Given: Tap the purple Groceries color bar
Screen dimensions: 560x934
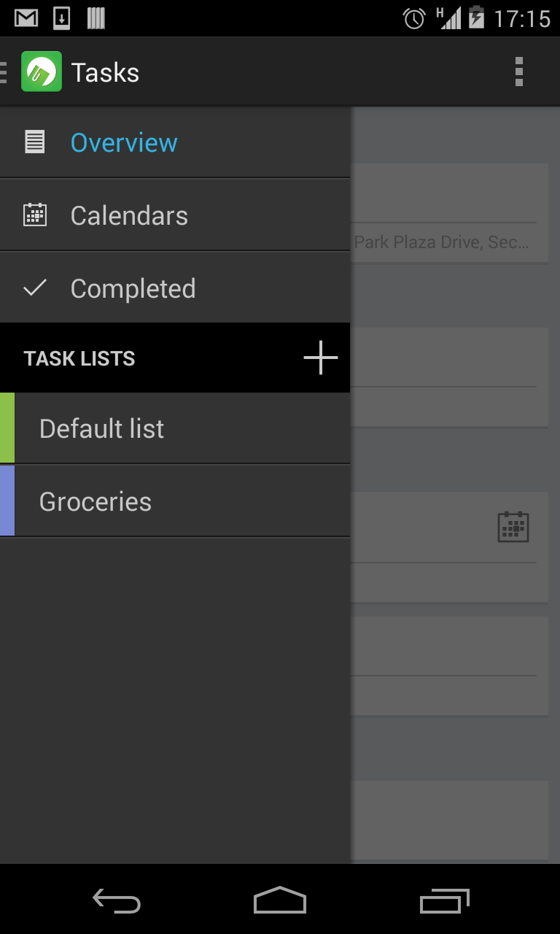Looking at the screenshot, I should coord(7,501).
